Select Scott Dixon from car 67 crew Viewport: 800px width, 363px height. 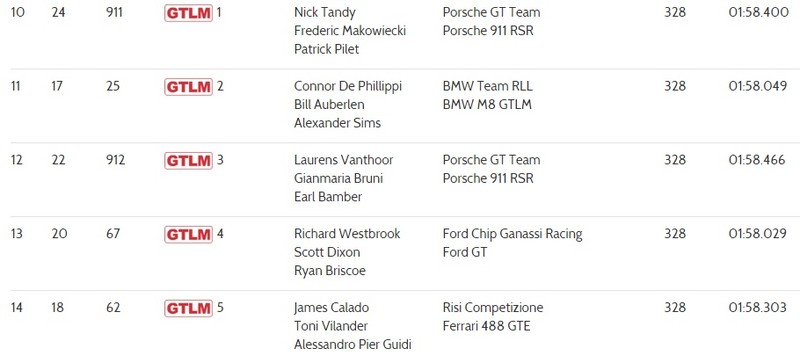(327, 252)
